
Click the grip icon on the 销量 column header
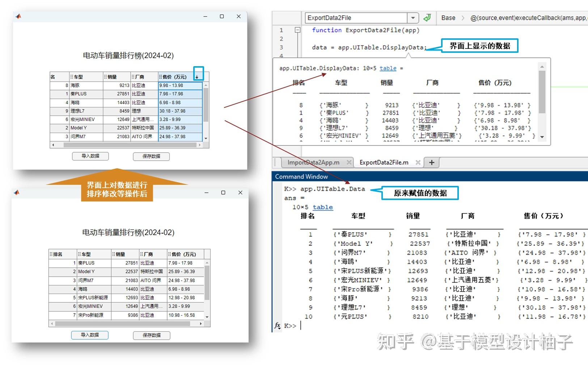[x=105, y=76]
